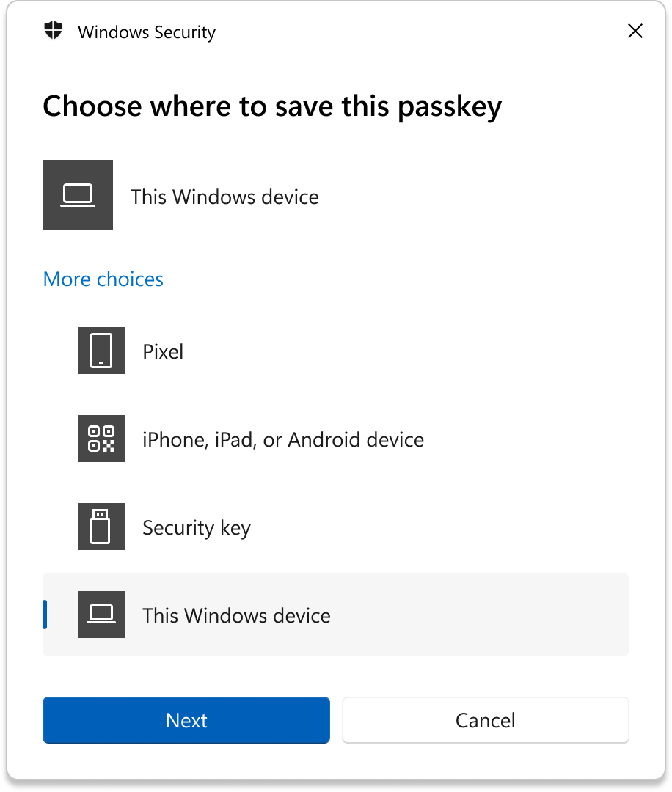Click the "Choose where to save this passkey" heading
The height and width of the screenshot is (792, 672).
point(272,106)
